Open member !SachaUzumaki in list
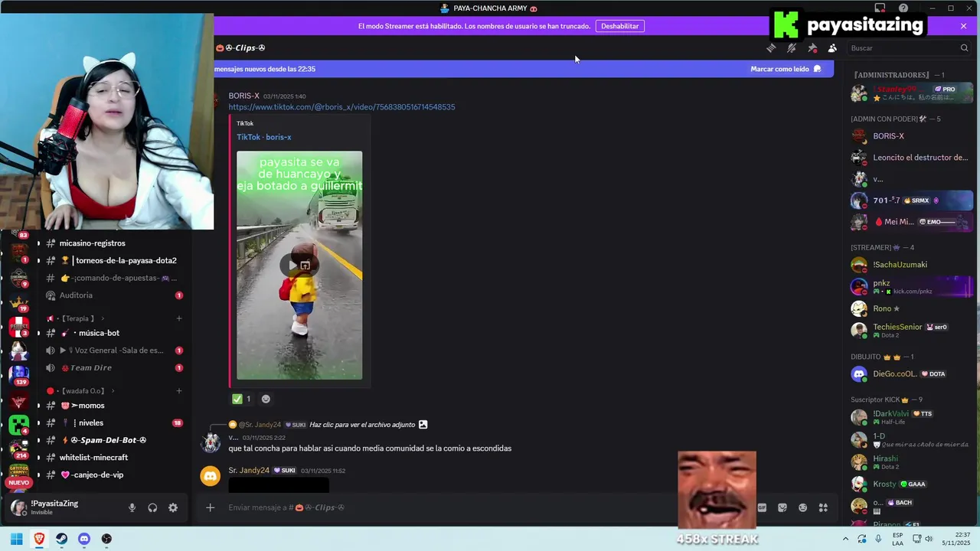Screen dimensions: 980x551 click(911, 265)
